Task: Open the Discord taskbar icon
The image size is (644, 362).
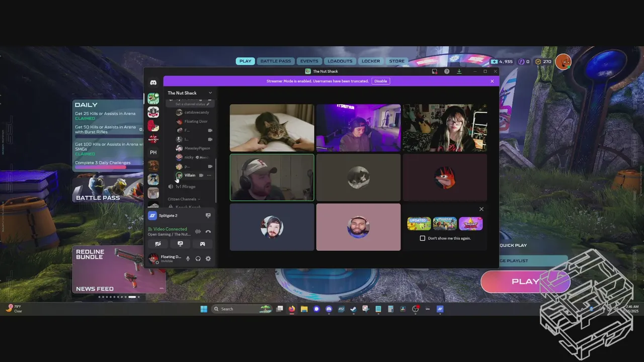Action: point(329,309)
